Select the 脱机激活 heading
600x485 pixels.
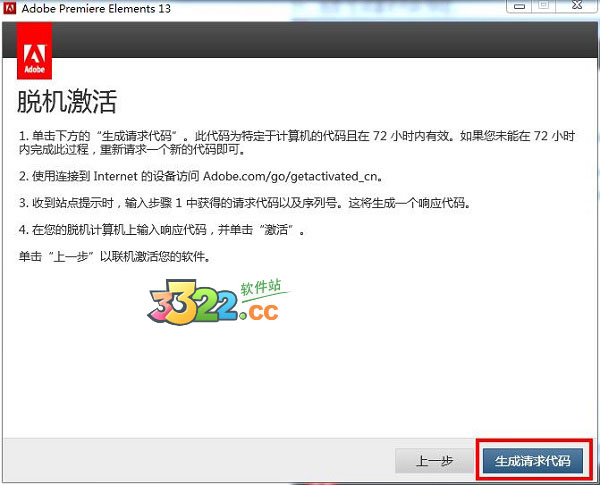[67, 102]
